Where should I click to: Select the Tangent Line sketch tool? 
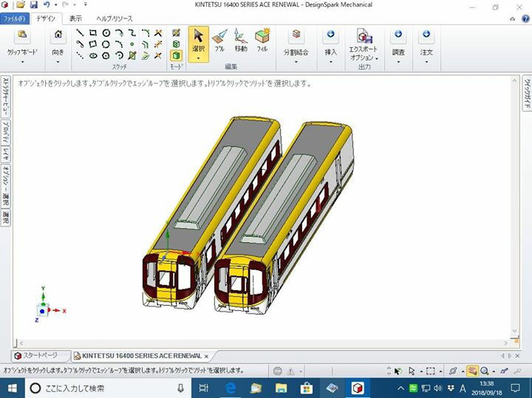(80, 44)
